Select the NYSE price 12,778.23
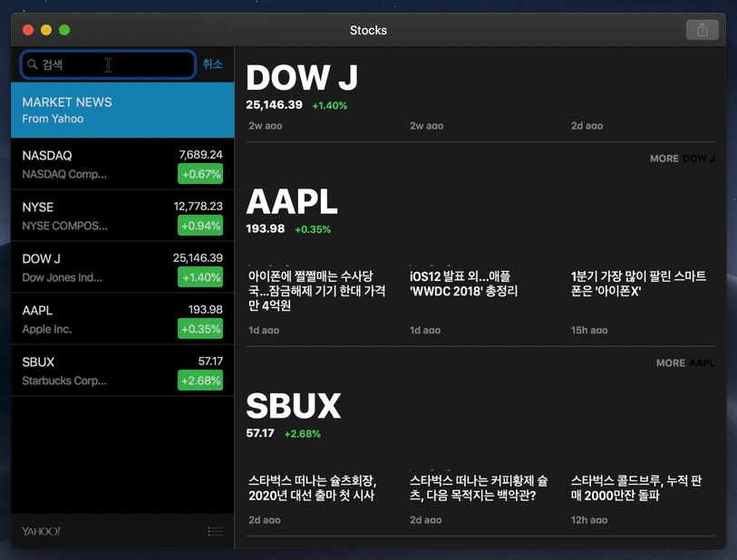The image size is (737, 560). pyautogui.click(x=198, y=207)
